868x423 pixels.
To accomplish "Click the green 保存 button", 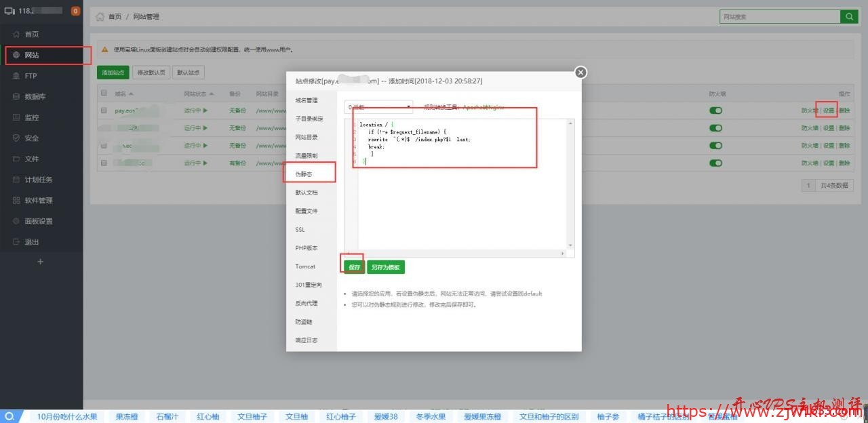I will pos(354,267).
